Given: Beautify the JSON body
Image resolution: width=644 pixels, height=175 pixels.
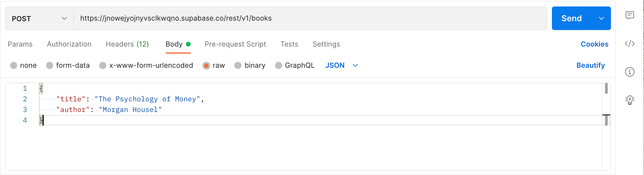Looking at the screenshot, I should 590,65.
